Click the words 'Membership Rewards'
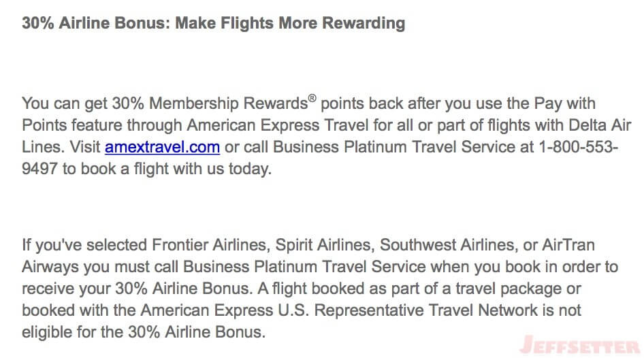 click(228, 103)
